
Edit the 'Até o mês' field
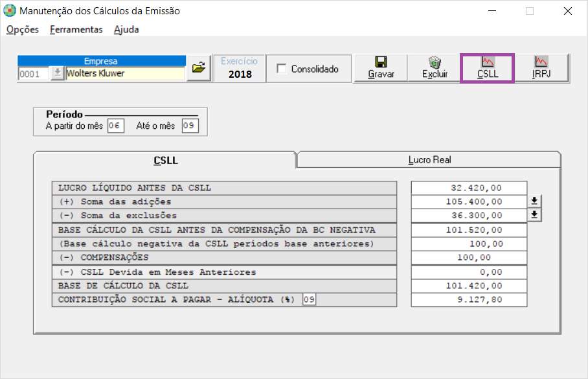click(x=190, y=126)
